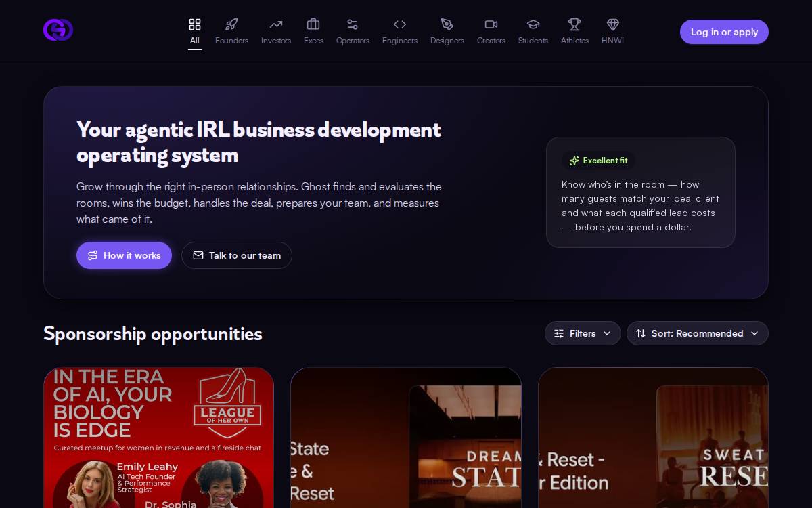The image size is (812, 508).
Task: Click the Creators label text
Action: pos(491,41)
